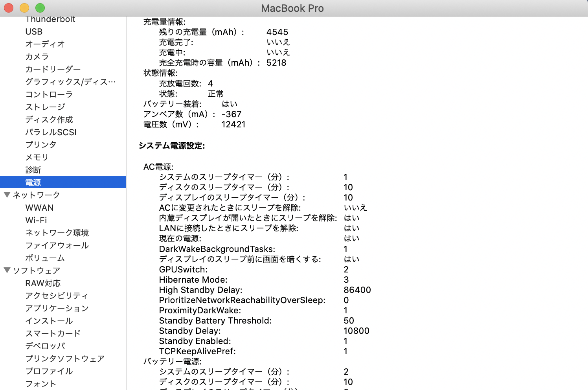The height and width of the screenshot is (390, 588).
Task: Open Wi-Fi under ネットワーク
Action: coord(36,220)
